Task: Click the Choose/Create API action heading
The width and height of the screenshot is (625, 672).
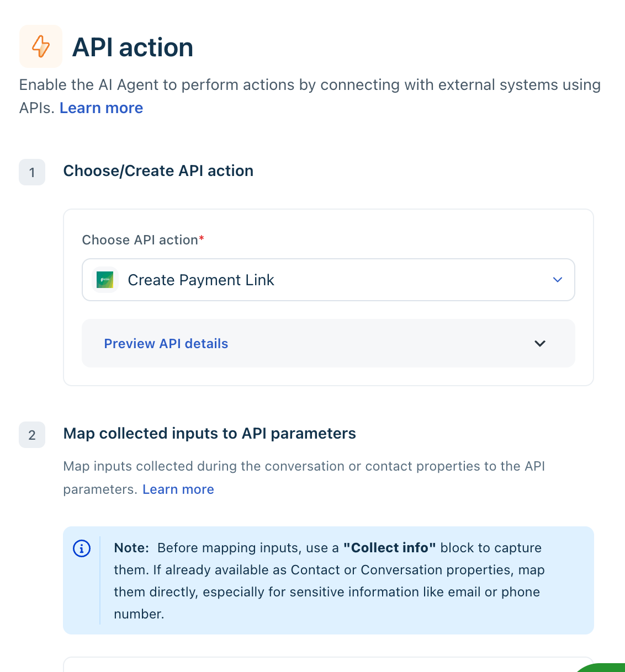Action: (158, 171)
